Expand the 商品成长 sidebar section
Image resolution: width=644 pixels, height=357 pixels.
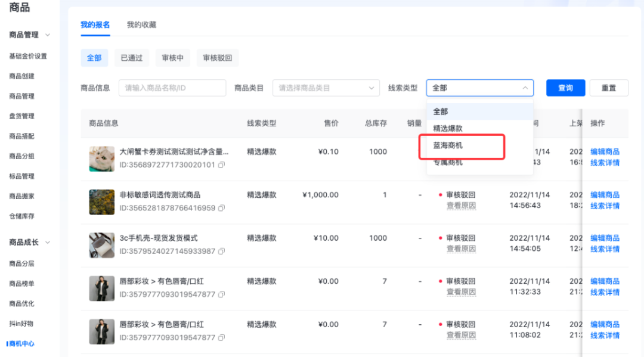26,243
